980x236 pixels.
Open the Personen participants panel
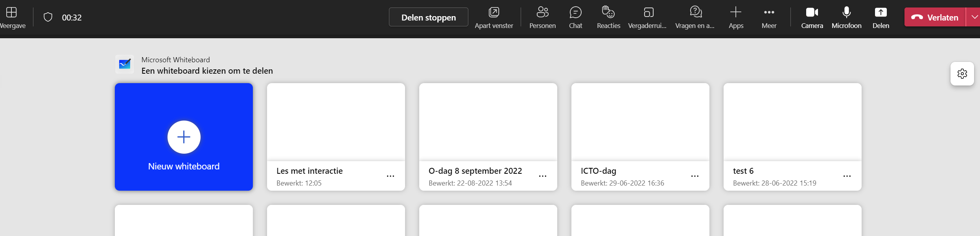pyautogui.click(x=542, y=17)
